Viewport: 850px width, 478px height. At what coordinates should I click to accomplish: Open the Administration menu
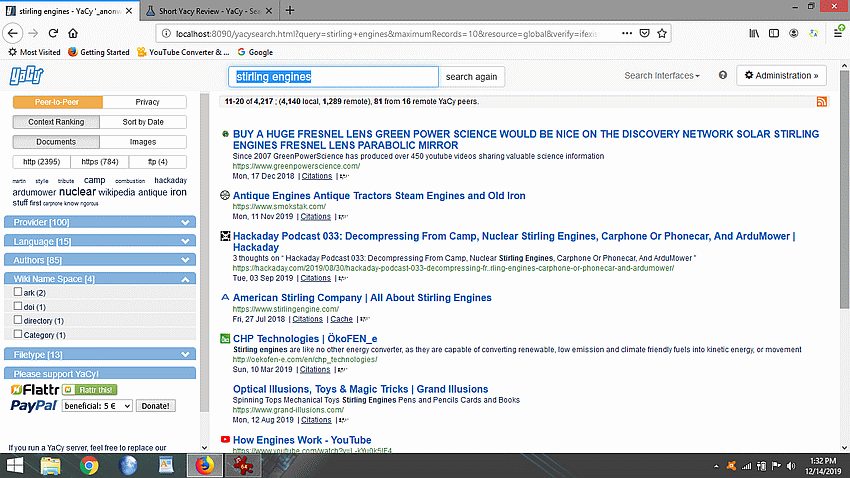tap(782, 75)
